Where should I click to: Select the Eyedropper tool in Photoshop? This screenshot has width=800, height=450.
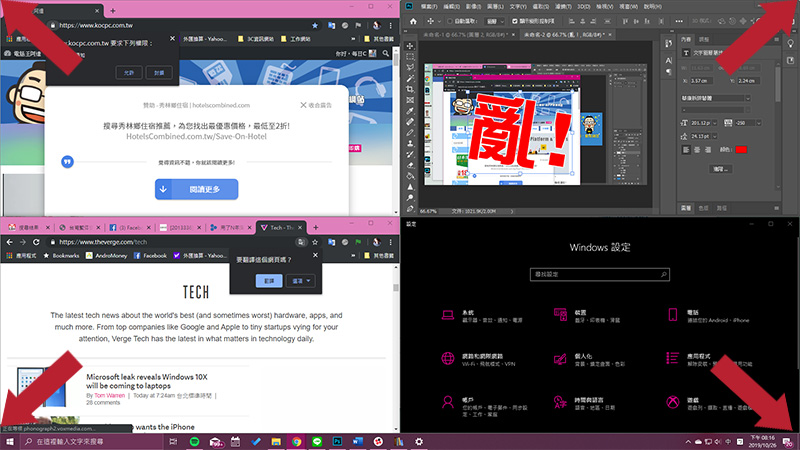tap(410, 111)
